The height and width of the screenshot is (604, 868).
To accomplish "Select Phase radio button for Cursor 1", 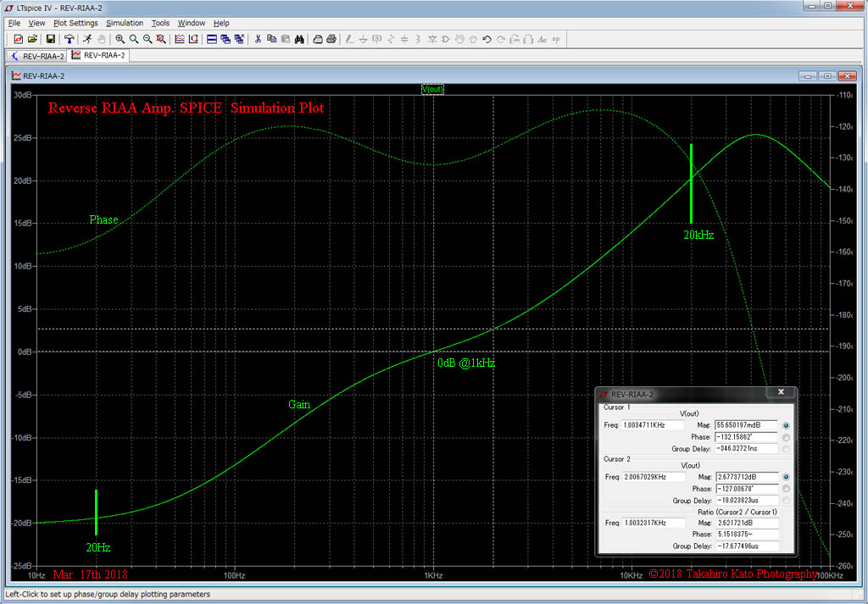I will [786, 437].
